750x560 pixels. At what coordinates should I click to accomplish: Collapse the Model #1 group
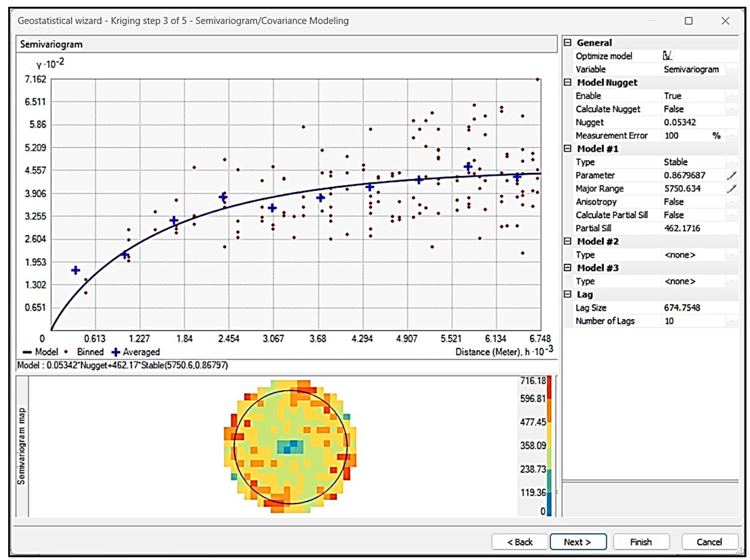click(568, 148)
